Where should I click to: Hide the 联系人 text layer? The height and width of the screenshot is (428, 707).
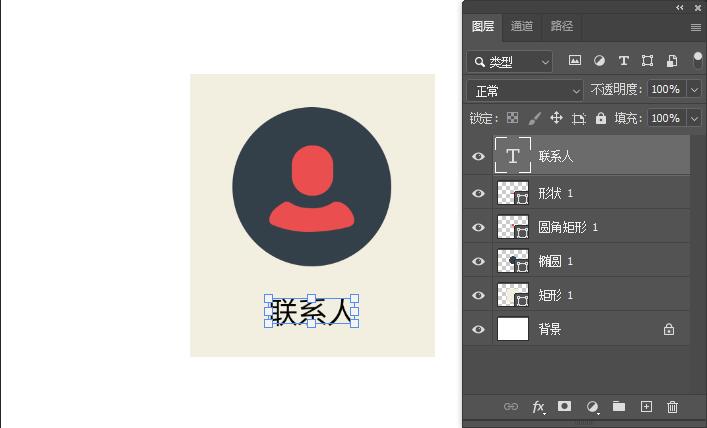pyautogui.click(x=478, y=156)
